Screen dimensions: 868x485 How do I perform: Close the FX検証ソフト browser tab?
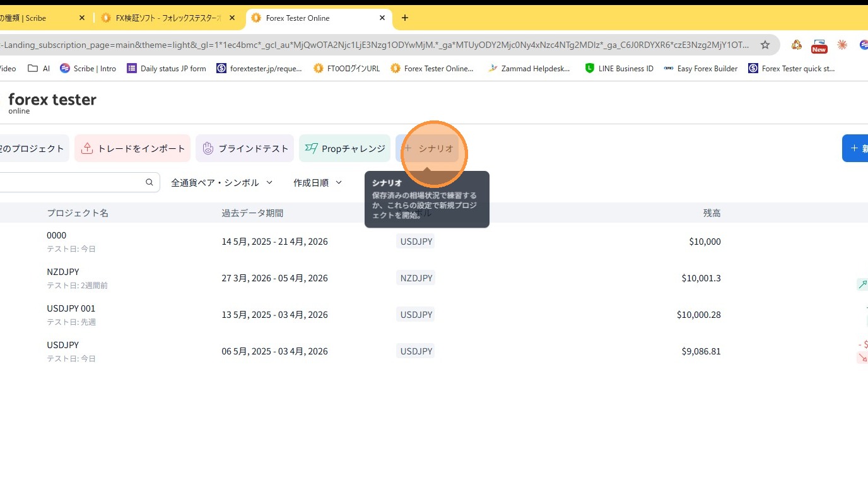click(232, 18)
